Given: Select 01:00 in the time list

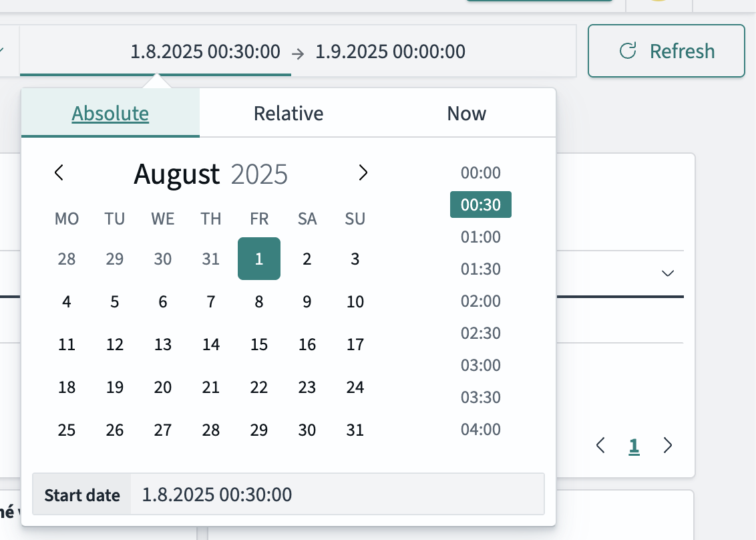Looking at the screenshot, I should (x=480, y=237).
